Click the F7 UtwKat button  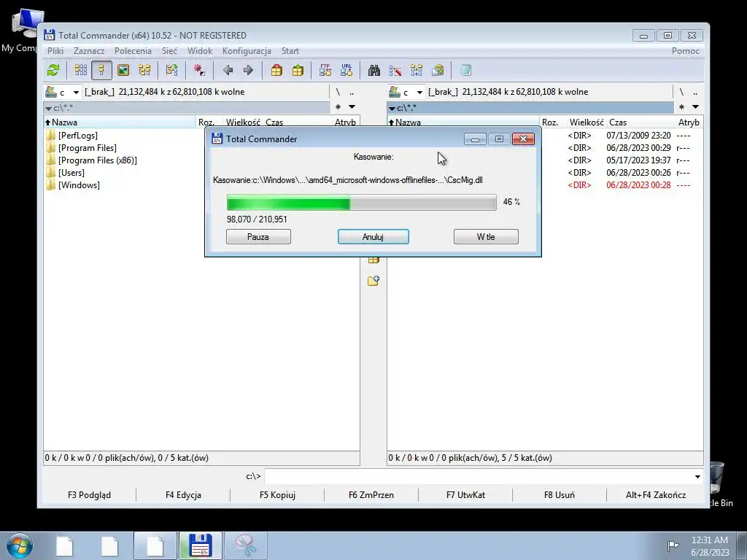(x=465, y=495)
